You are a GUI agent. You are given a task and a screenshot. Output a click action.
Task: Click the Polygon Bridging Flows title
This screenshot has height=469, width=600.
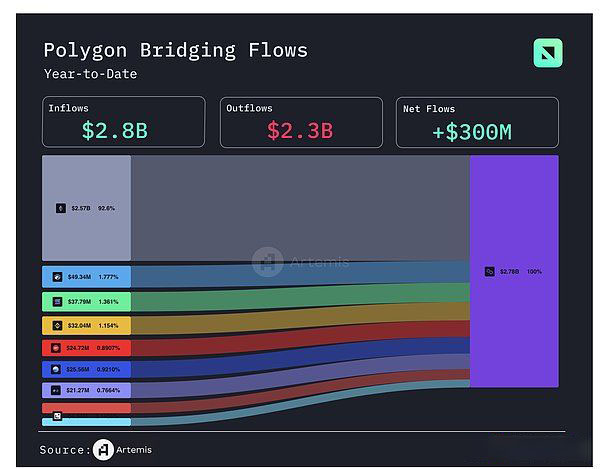tap(175, 50)
